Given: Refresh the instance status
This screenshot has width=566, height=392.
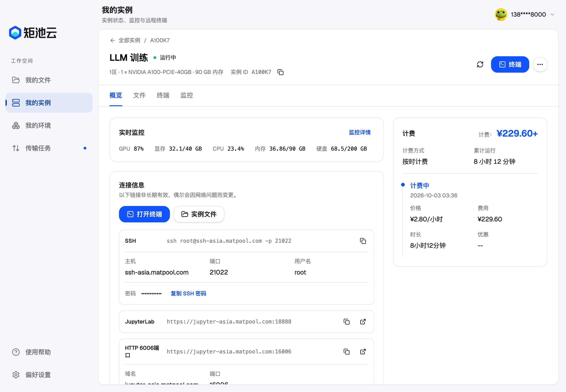Looking at the screenshot, I should click(480, 64).
